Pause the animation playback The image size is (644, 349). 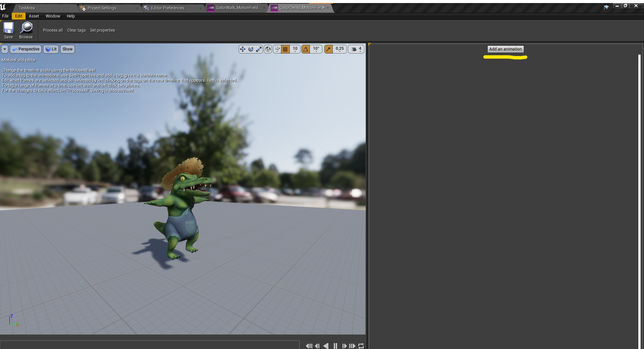pyautogui.click(x=335, y=346)
